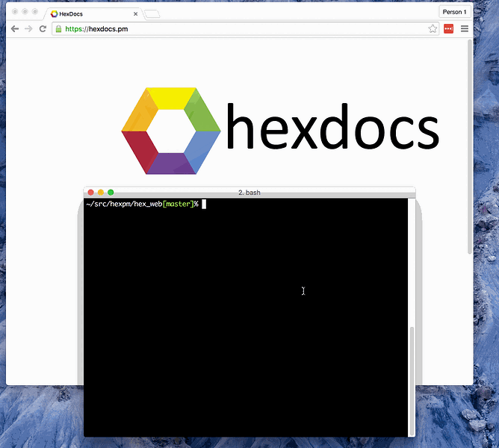Maximize the bash terminal with green button

pos(111,193)
